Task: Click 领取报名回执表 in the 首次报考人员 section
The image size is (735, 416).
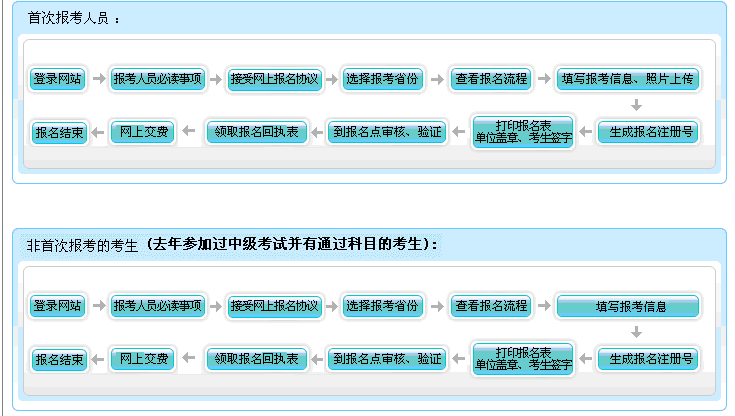Action: pos(252,132)
